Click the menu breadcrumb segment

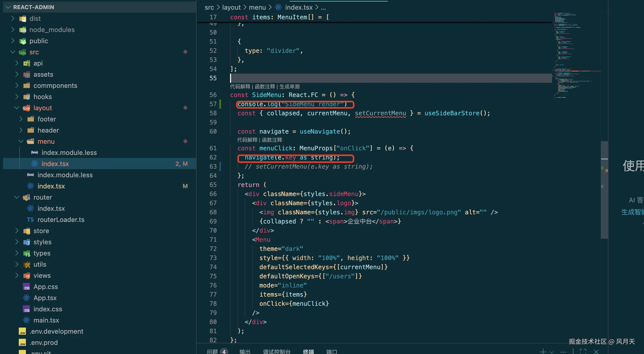(x=257, y=7)
